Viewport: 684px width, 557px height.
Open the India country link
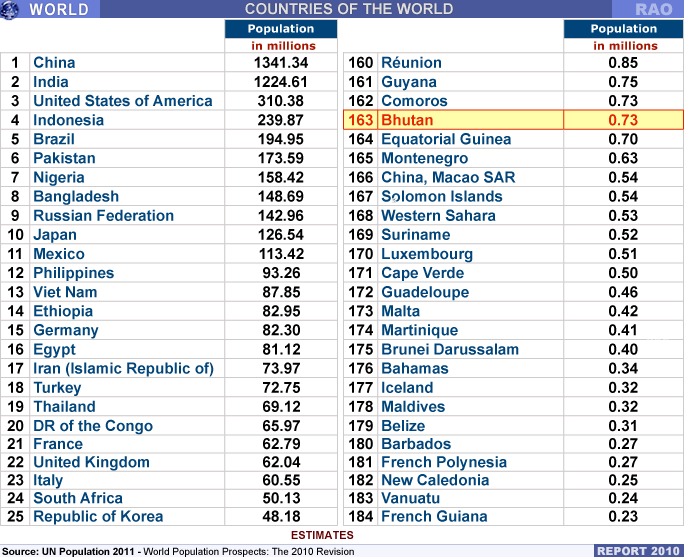pos(51,82)
